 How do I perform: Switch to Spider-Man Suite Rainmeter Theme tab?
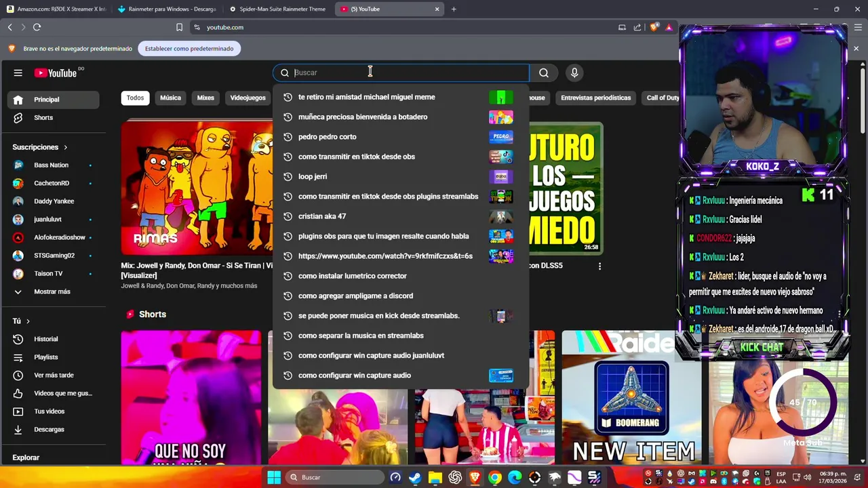pyautogui.click(x=278, y=9)
